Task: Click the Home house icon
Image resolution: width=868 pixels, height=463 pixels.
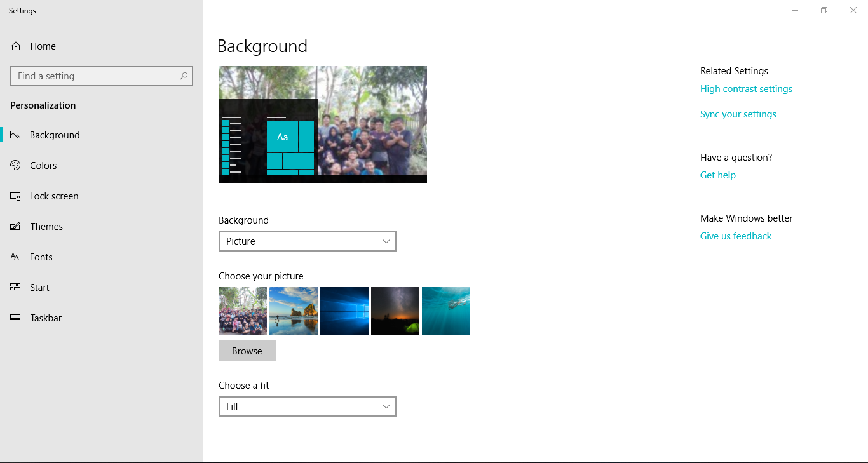Action: (x=16, y=46)
